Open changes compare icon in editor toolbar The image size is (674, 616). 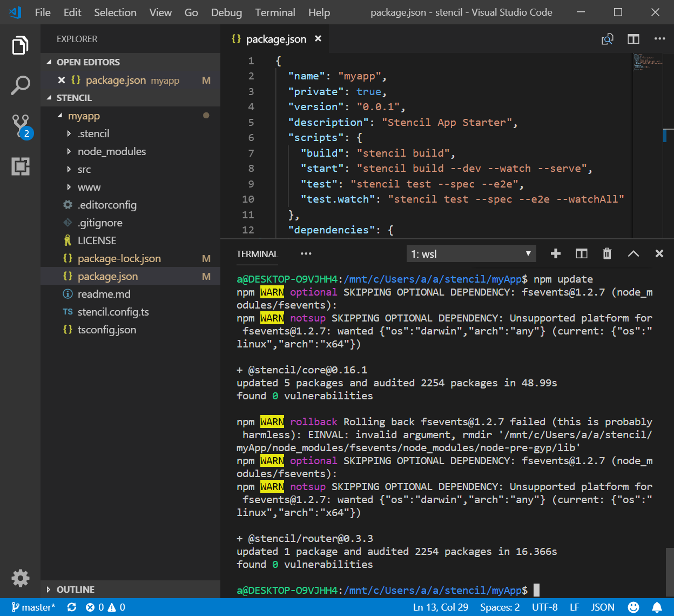(x=608, y=39)
